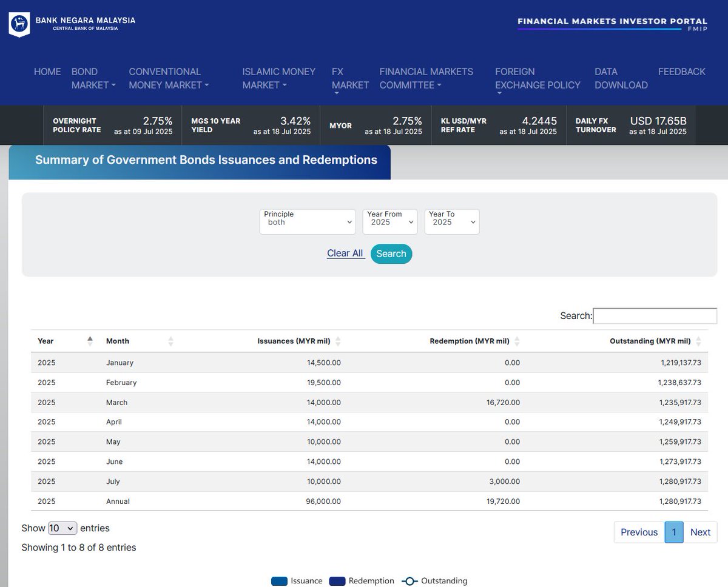Go to the Home page
The height and width of the screenshot is (587, 728).
[x=47, y=72]
